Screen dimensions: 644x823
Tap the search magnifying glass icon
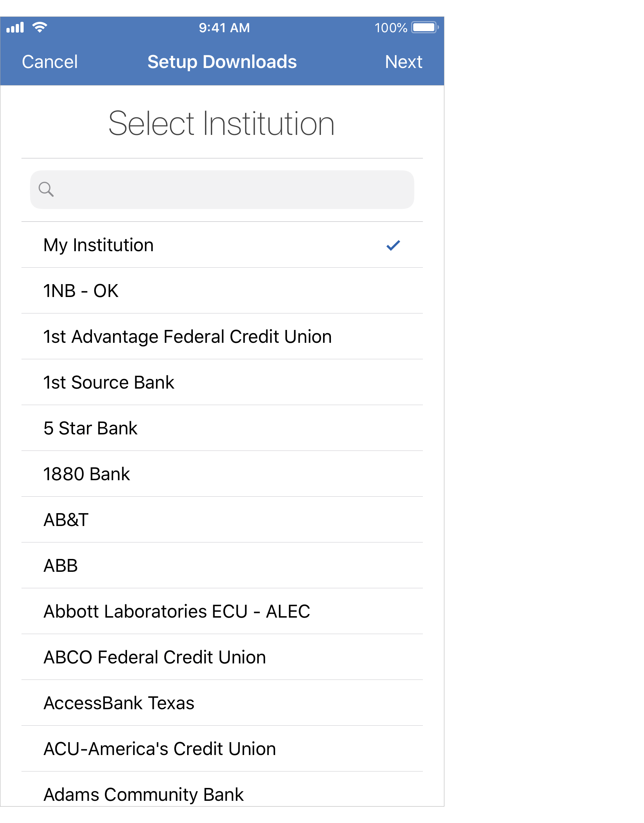coord(47,189)
